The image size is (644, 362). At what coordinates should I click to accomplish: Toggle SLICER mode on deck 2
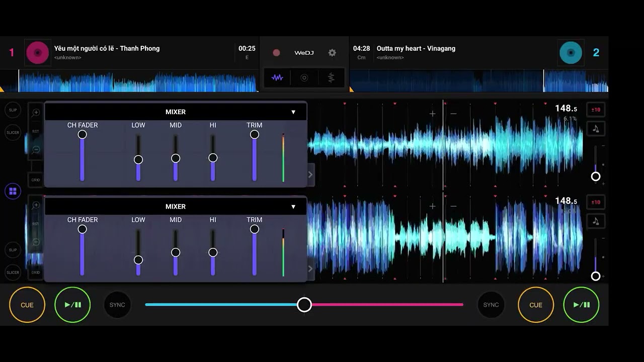(13, 273)
